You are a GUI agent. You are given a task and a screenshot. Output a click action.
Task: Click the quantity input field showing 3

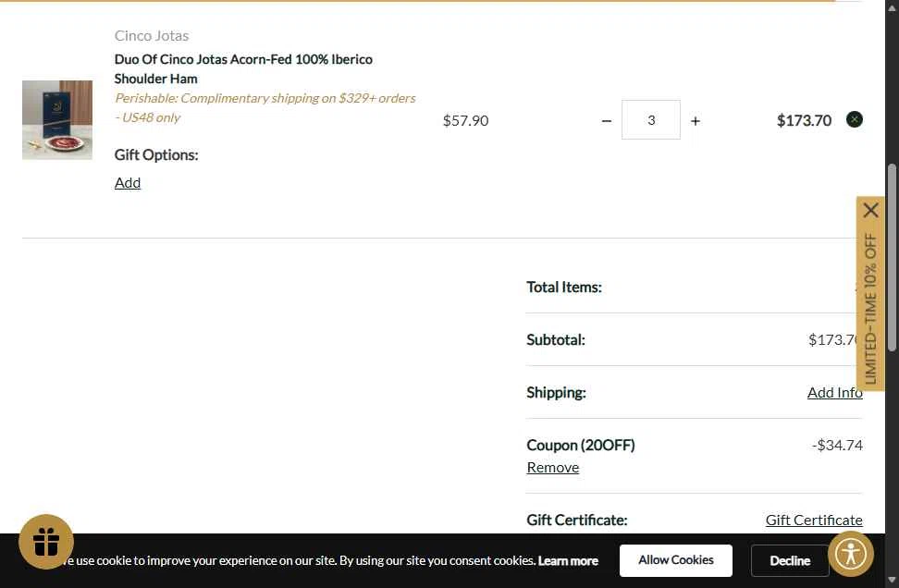coord(651,120)
